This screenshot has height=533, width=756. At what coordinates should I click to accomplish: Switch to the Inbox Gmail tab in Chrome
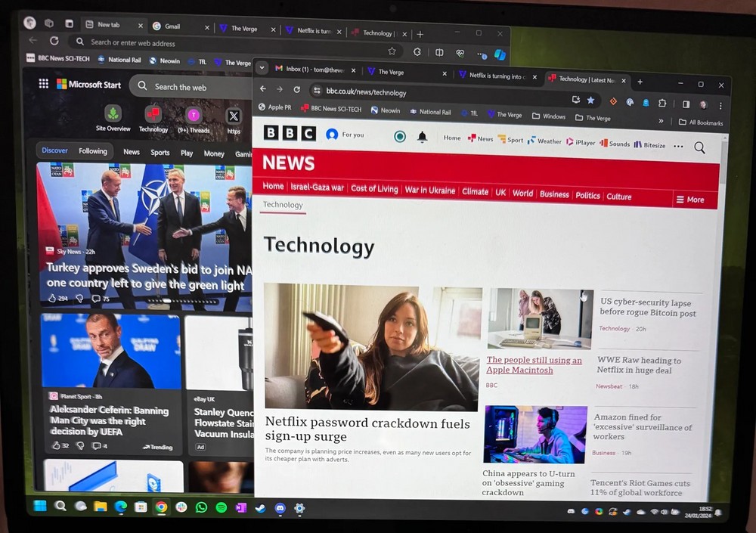308,70
